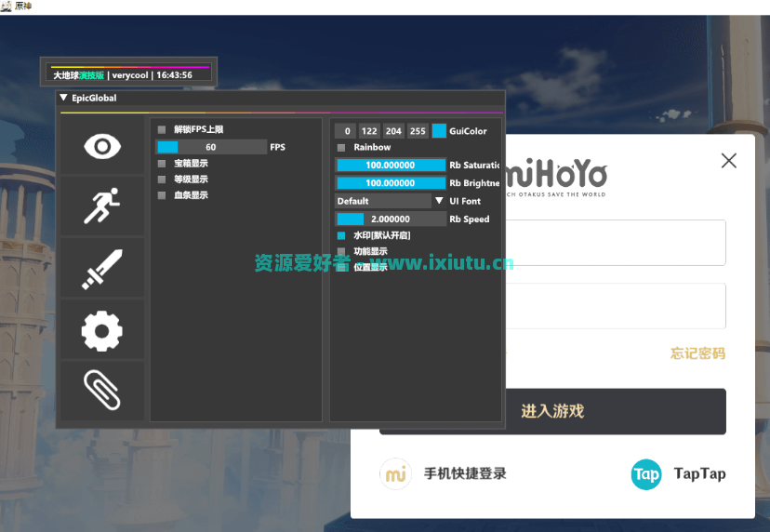Viewport: 770px width, 532px height.
Task: Adjust the Rb Brightness slider
Action: (x=391, y=183)
